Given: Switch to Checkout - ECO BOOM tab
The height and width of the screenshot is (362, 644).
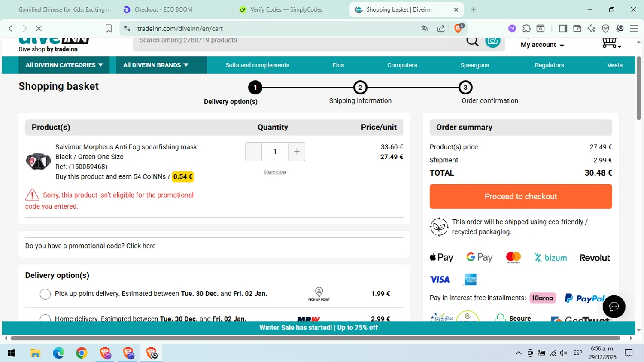Looking at the screenshot, I should (176, 9).
